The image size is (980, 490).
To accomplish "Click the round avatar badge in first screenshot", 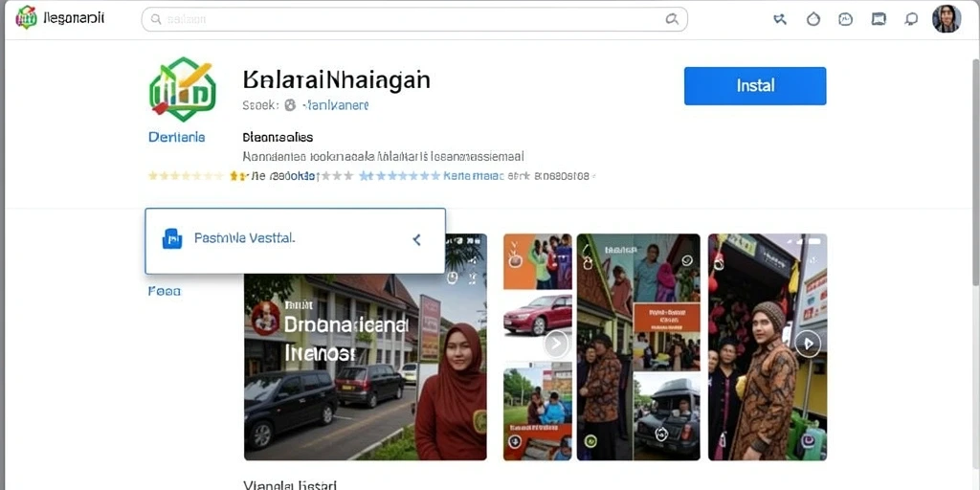I will (265, 318).
